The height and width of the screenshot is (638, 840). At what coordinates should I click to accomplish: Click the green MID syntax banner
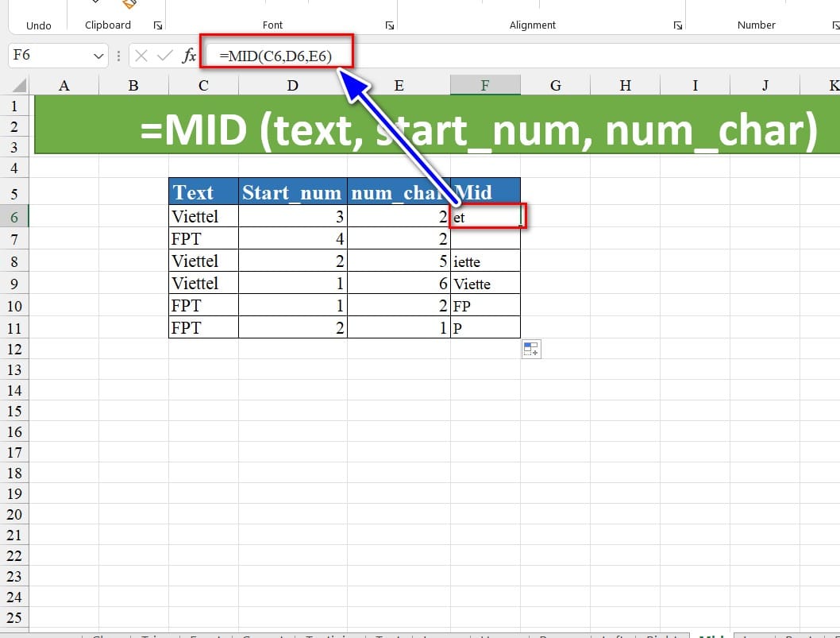(437, 126)
